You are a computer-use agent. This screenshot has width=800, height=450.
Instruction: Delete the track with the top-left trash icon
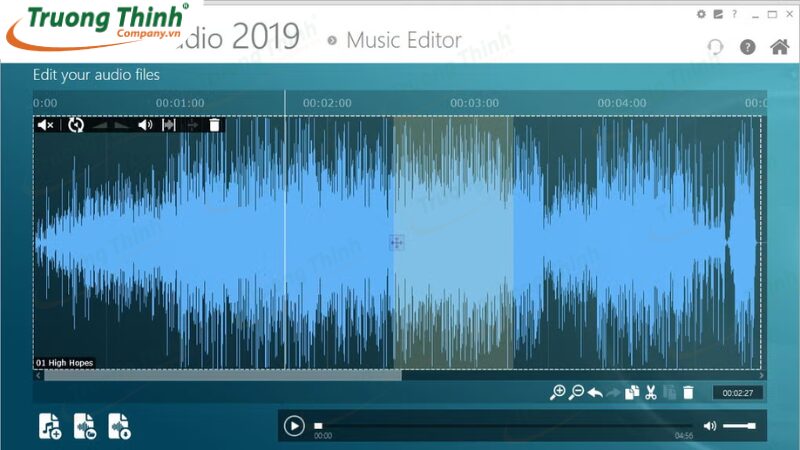pyautogui.click(x=214, y=125)
